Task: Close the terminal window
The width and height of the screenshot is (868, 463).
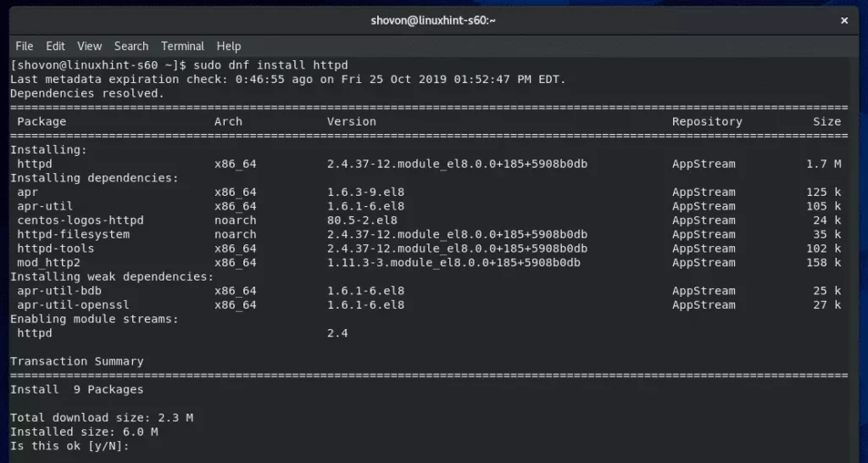Action: pos(844,20)
